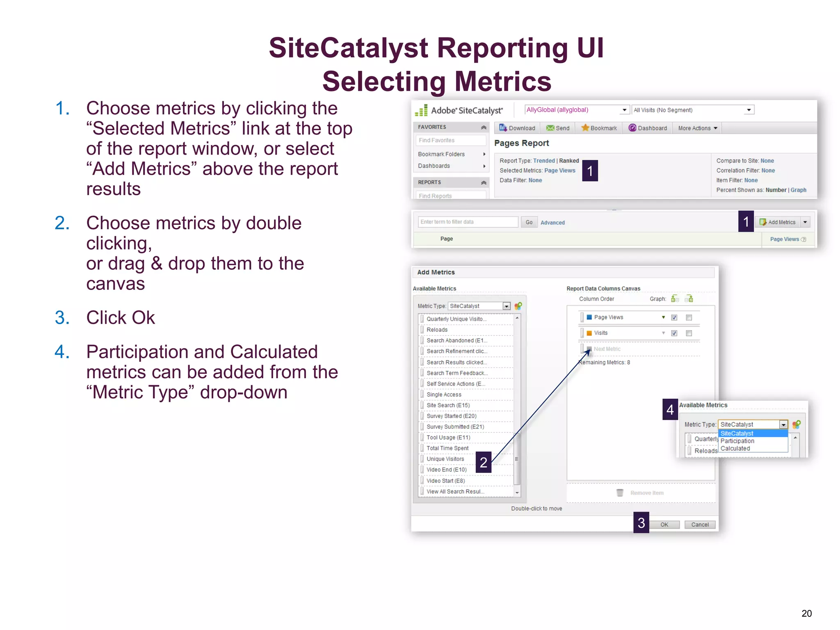The width and height of the screenshot is (840, 630).
Task: Click the OK button
Action: (x=664, y=525)
